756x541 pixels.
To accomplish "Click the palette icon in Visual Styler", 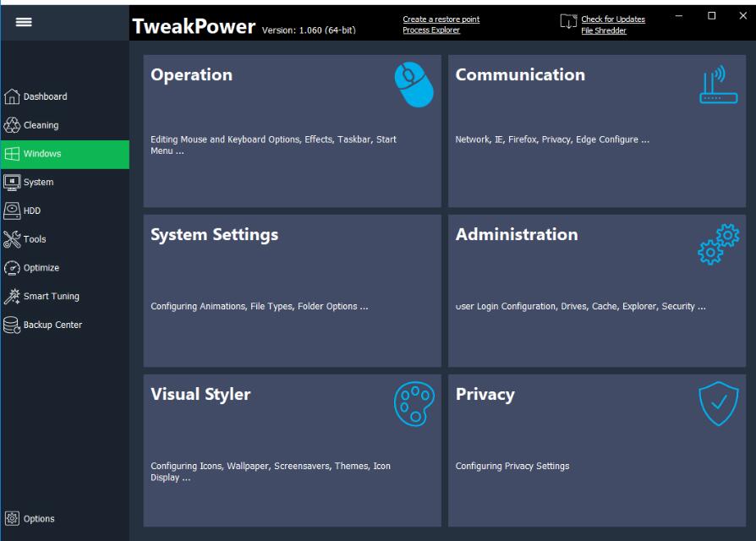I will 414,404.
